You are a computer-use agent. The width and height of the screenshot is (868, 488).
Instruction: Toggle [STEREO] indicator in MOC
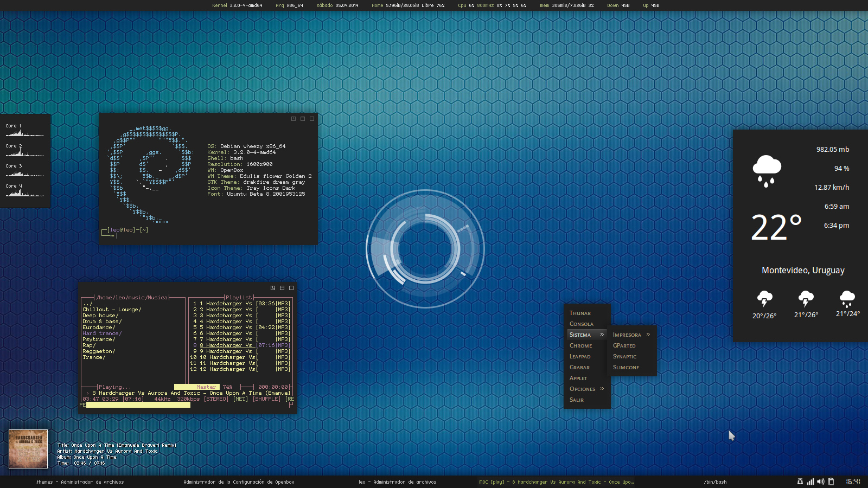pyautogui.click(x=216, y=399)
